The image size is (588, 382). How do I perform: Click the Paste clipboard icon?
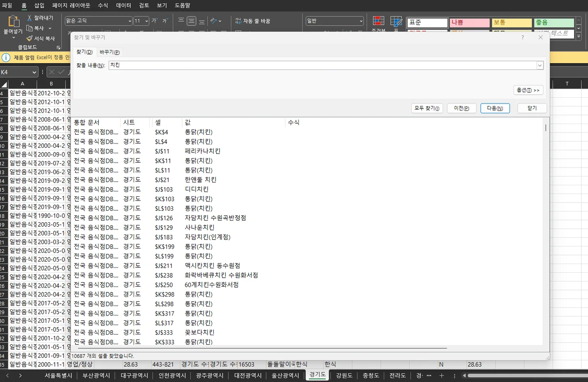[x=13, y=21]
